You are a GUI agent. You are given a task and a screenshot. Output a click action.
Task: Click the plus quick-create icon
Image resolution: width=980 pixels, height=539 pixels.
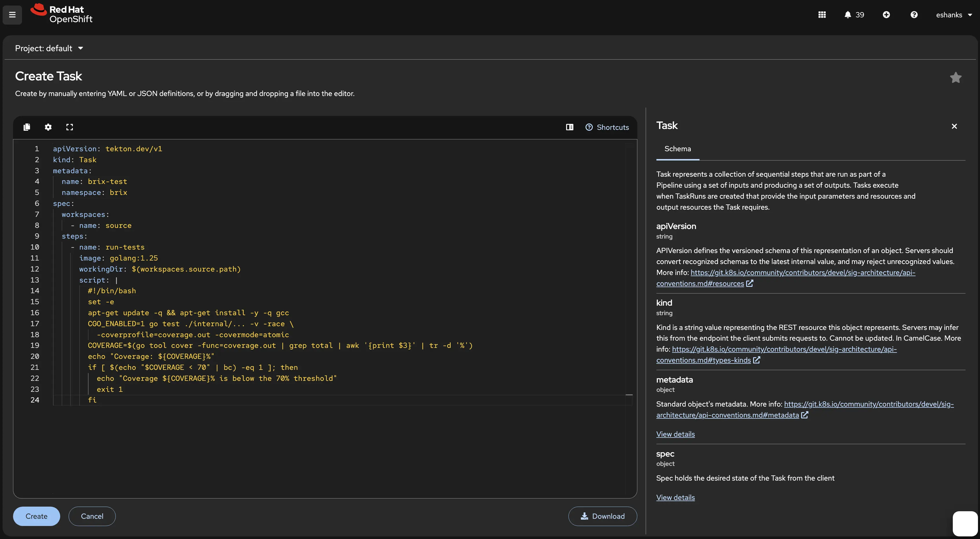pyautogui.click(x=886, y=15)
